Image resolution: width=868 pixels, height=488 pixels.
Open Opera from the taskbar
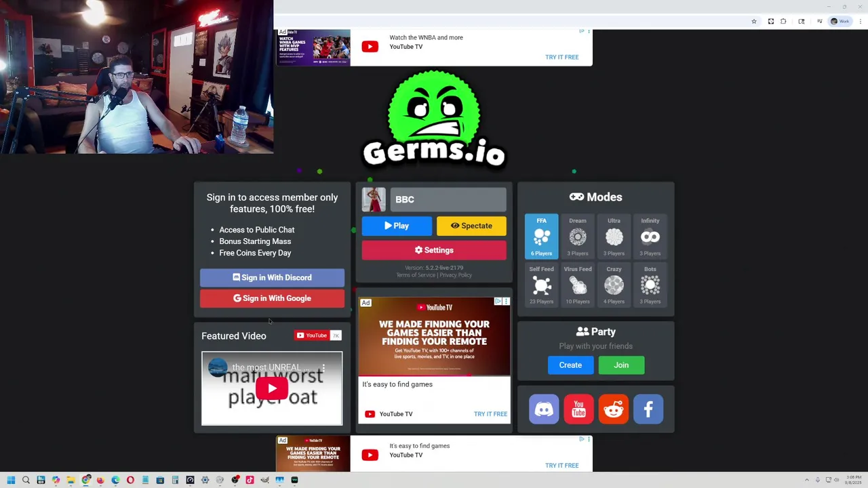click(130, 480)
